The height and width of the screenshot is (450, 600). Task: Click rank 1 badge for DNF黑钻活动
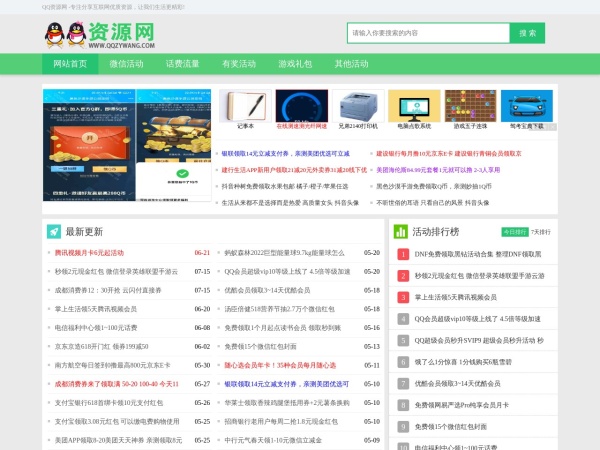pos(403,254)
